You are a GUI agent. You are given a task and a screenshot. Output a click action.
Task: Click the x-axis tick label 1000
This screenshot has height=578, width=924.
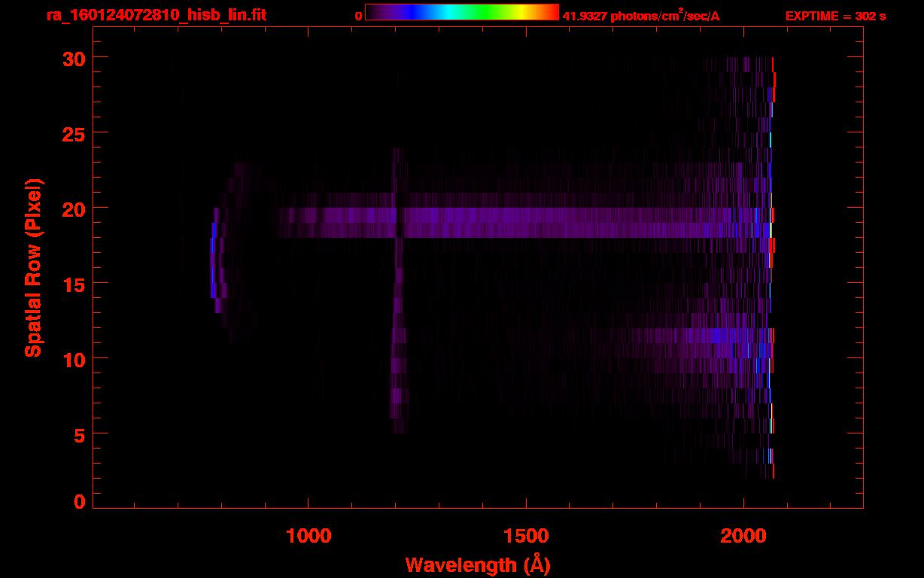309,535
